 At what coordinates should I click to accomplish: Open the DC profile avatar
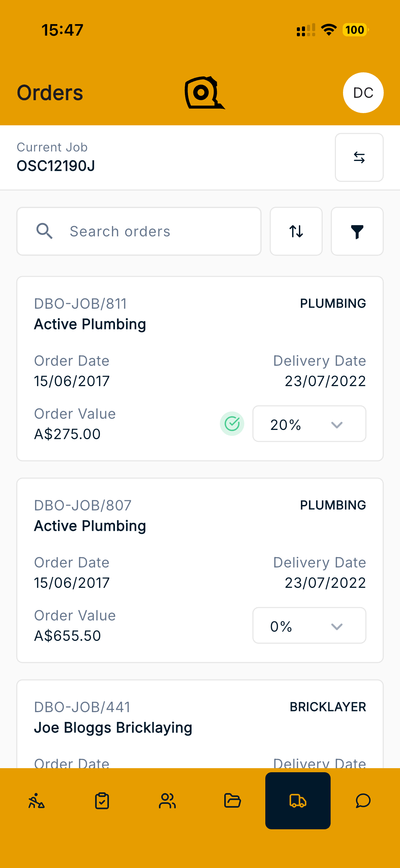point(363,93)
